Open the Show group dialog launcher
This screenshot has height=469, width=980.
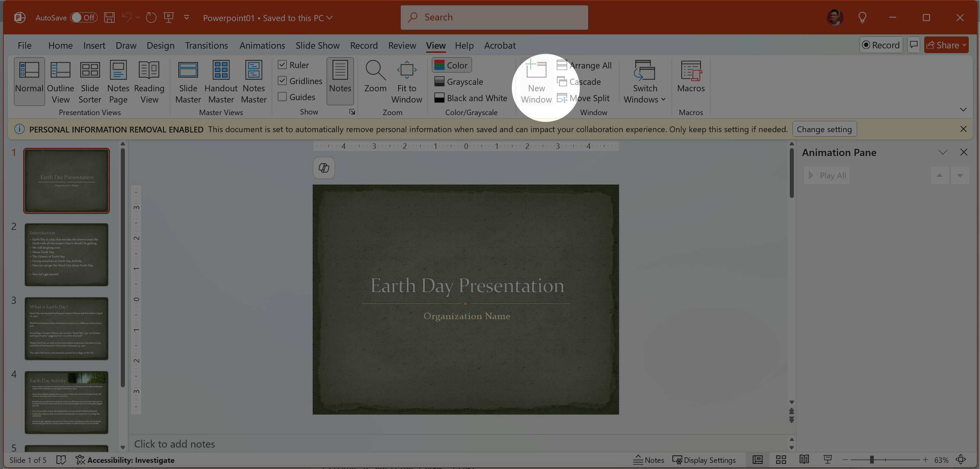352,112
